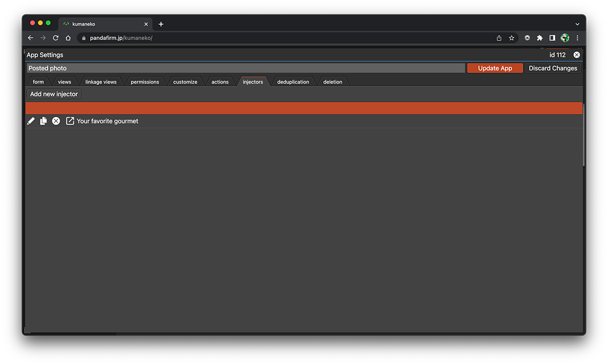Edit the Your favorite gourmet injector (pencil icon)
The image size is (608, 364).
(31, 121)
